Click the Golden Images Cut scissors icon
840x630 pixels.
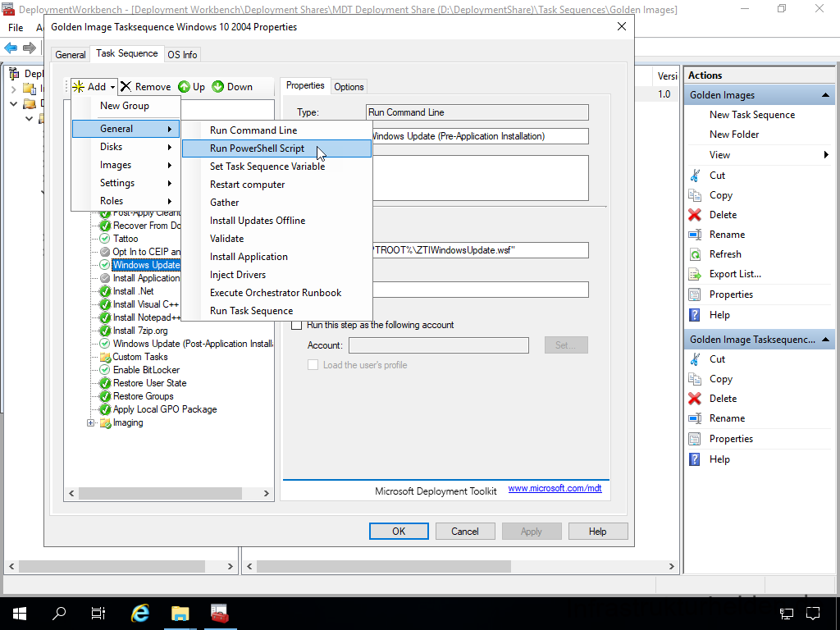click(x=695, y=176)
